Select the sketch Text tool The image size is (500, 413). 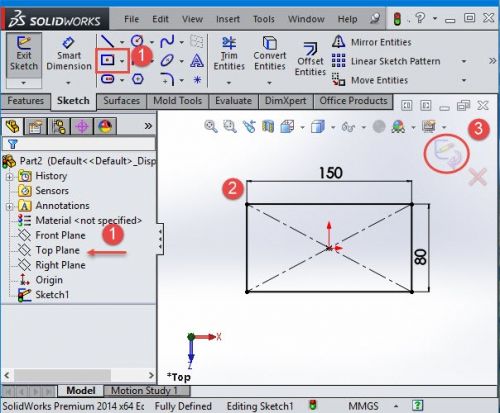pyautogui.click(x=197, y=60)
